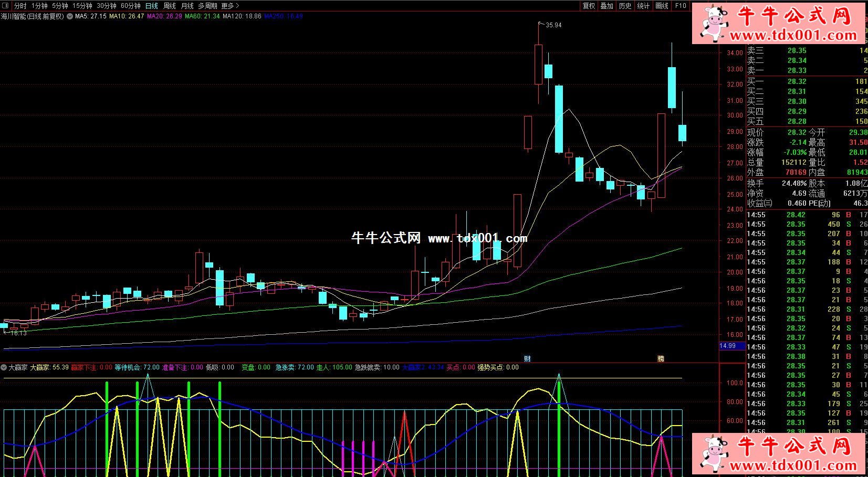
Task: Click the MA250: 16.49 indicator label
Action: click(x=284, y=16)
